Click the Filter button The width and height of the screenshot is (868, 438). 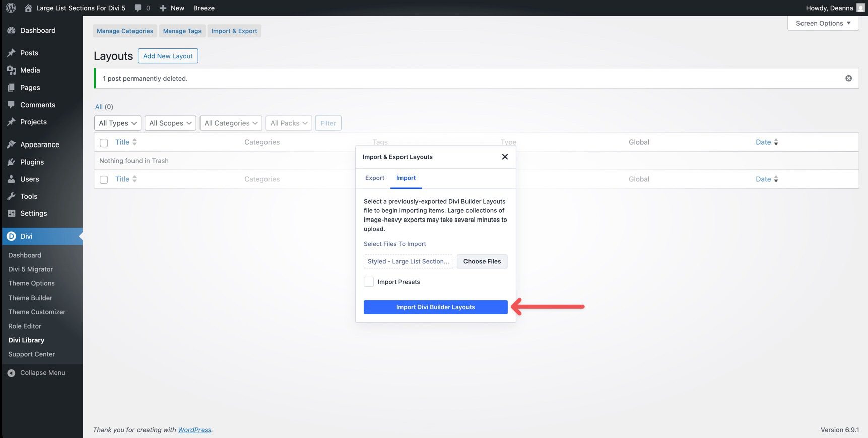[x=328, y=123]
